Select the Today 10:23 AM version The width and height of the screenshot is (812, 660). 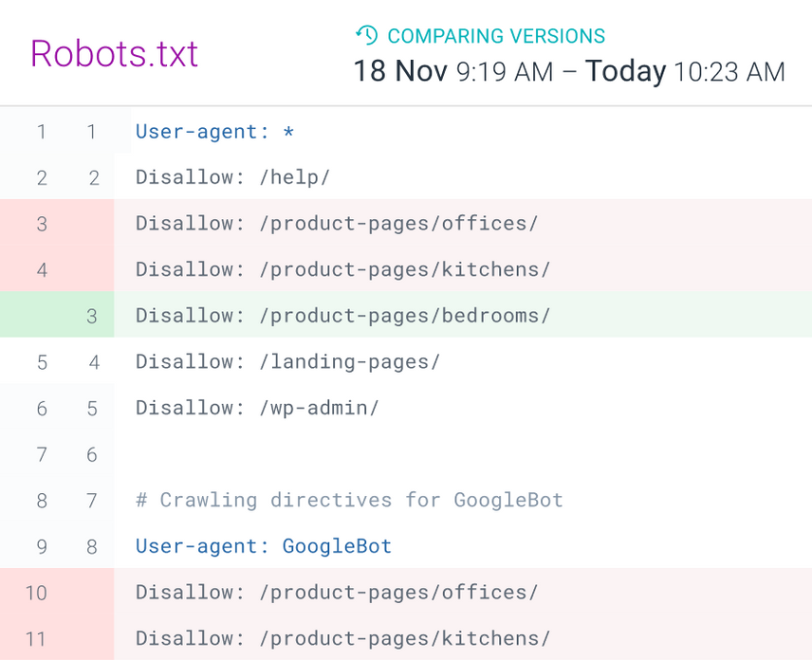685,71
